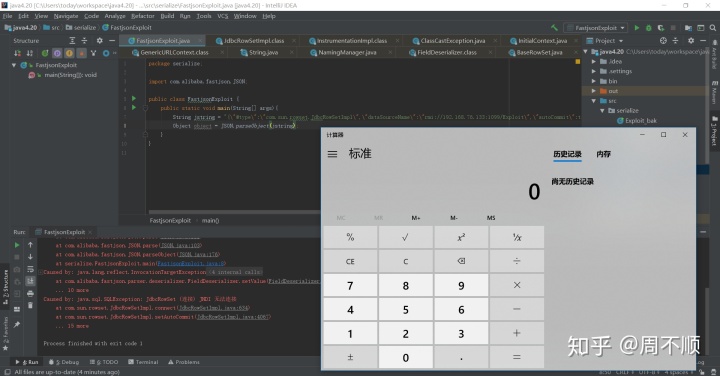Open the Problems tool window tab
720x376 pixels.
pos(184,362)
